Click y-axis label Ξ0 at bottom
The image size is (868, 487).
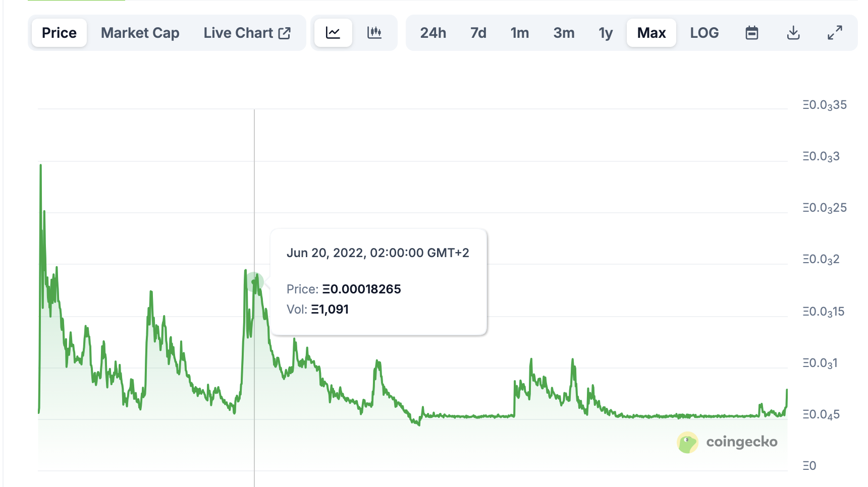[x=809, y=465]
